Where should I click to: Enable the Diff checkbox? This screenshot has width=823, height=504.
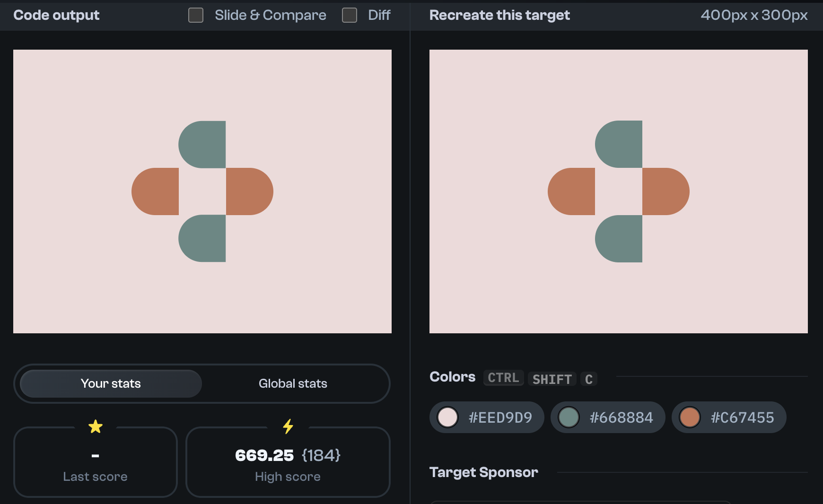coord(350,15)
